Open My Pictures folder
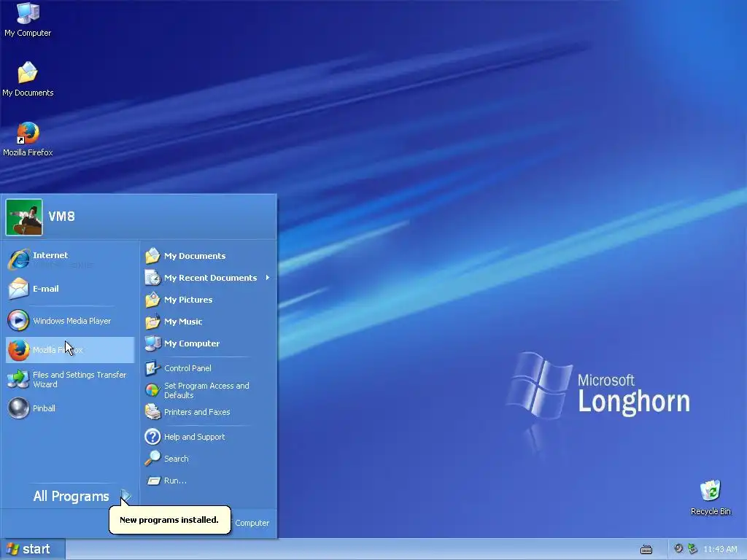This screenshot has height=560, width=747. coord(208,300)
